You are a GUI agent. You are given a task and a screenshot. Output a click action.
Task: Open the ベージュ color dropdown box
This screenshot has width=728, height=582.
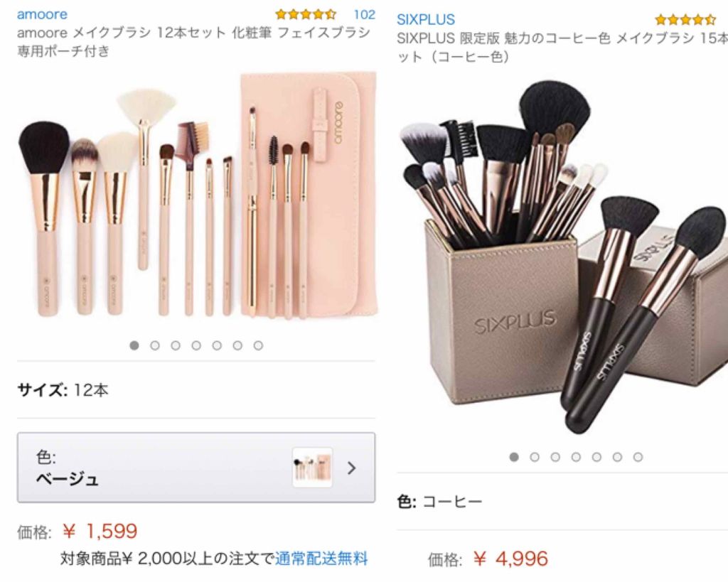click(x=196, y=468)
